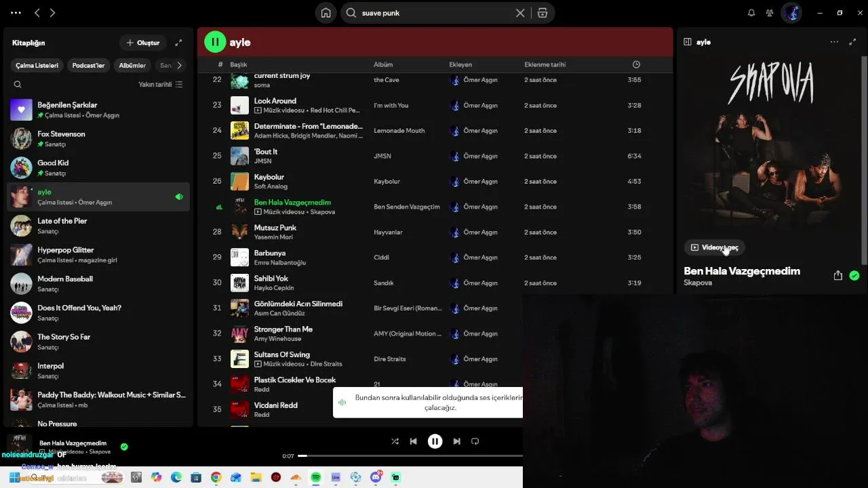Toggle the green saved checkmark in side panel

854,275
